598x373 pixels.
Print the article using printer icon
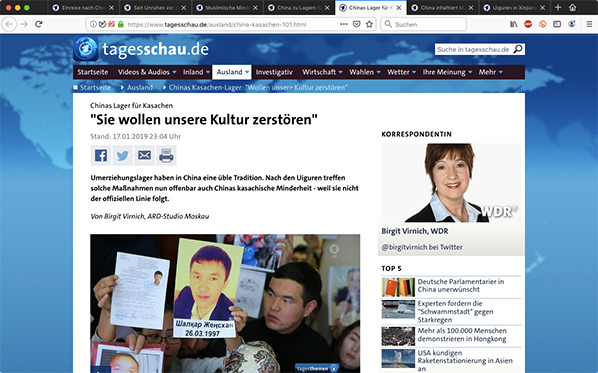tap(166, 155)
